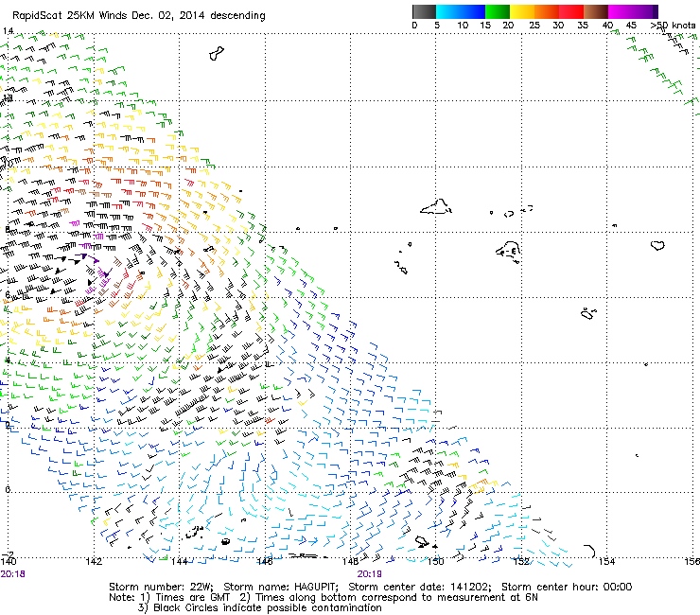The image size is (700, 615).
Task: Click the yellow 20-25 knots legend swatch
Action: click(522, 11)
